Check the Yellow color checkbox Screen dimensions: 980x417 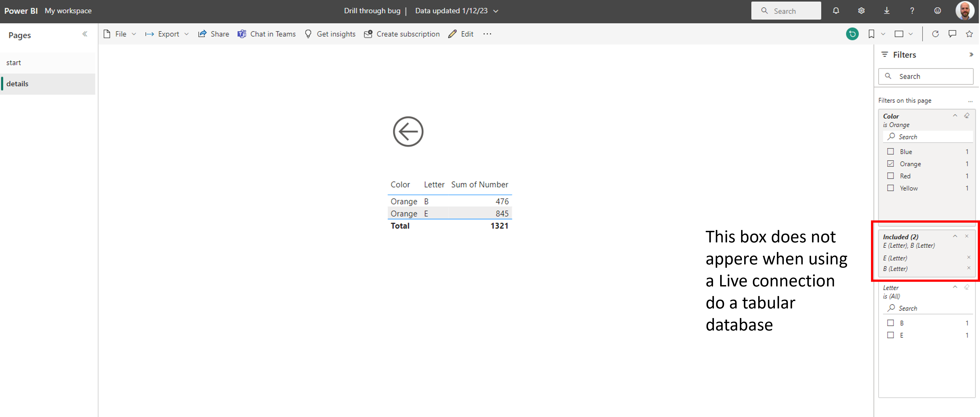point(890,188)
